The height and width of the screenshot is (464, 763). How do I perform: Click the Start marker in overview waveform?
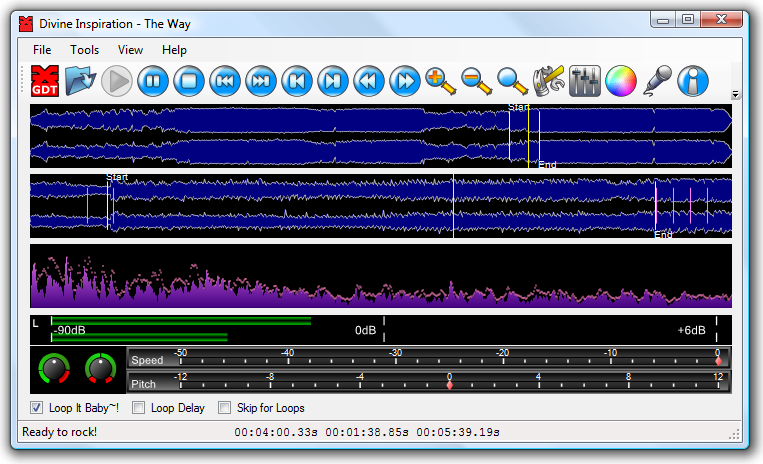tap(518, 107)
